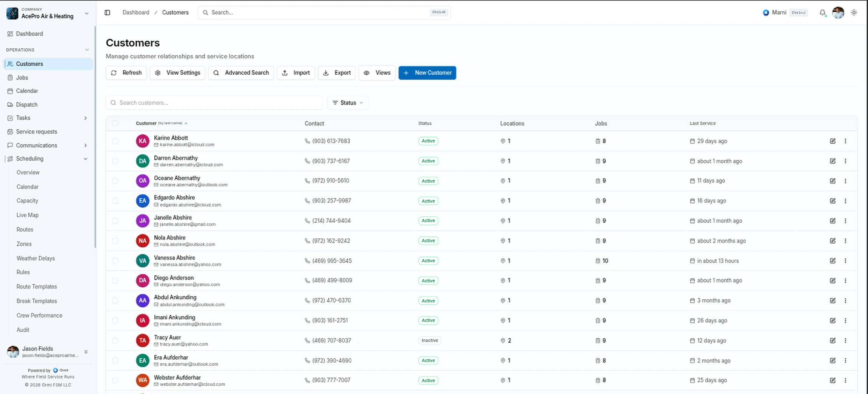Edit Edgardo Abshire's record

pyautogui.click(x=833, y=201)
